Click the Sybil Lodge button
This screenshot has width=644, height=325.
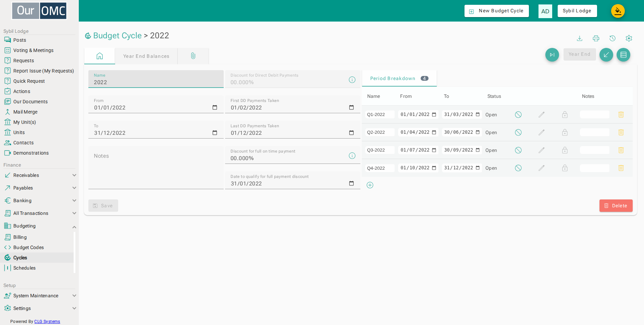click(577, 11)
